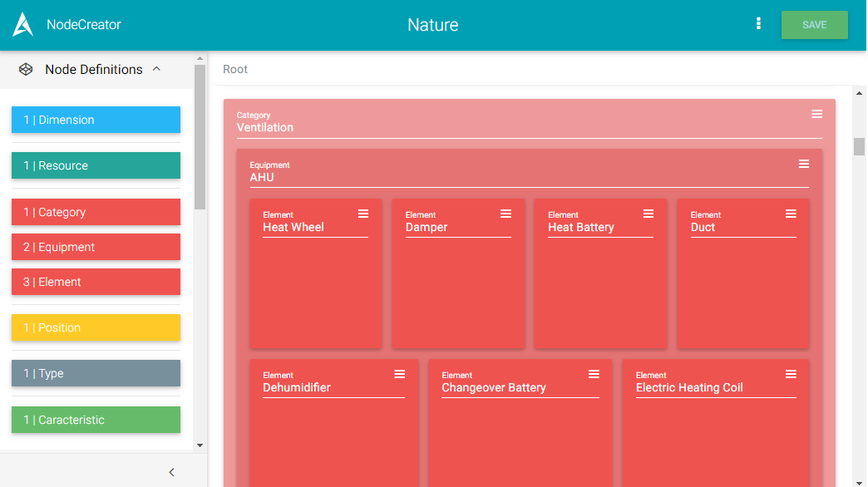Open the Changeover Battery element menu icon
This screenshot has height=487, width=868.
[594, 374]
